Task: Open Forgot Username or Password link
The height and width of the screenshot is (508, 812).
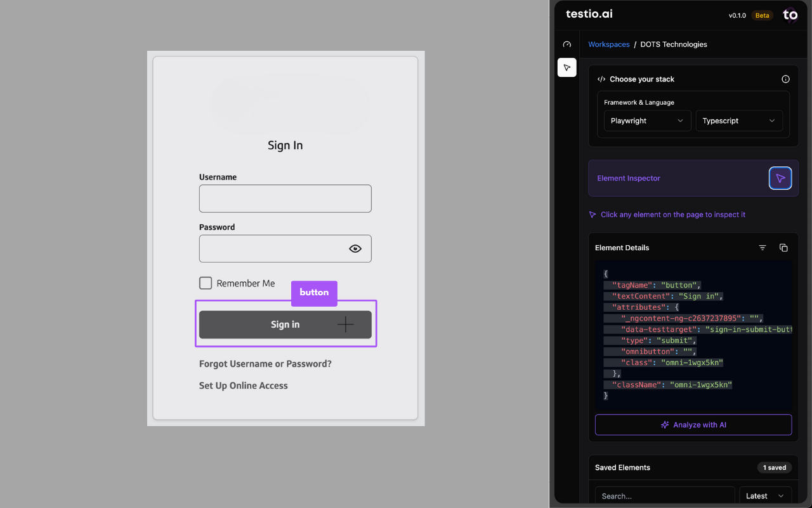Action: (x=265, y=364)
